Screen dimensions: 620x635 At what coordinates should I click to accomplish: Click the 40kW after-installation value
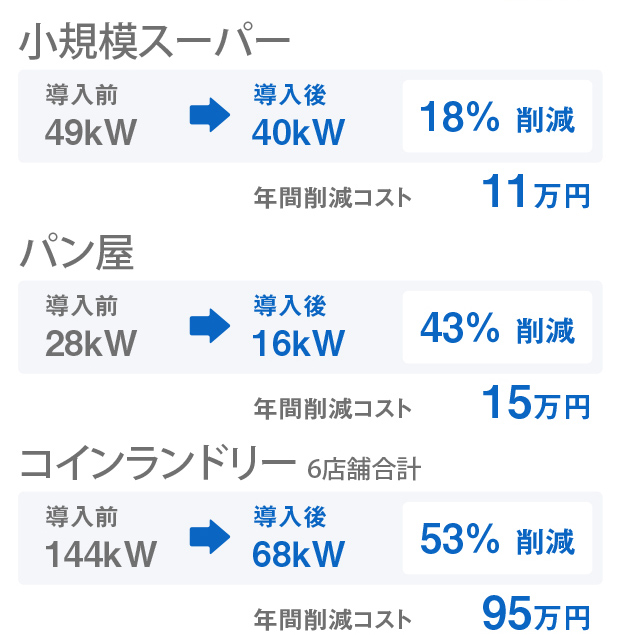(x=298, y=132)
